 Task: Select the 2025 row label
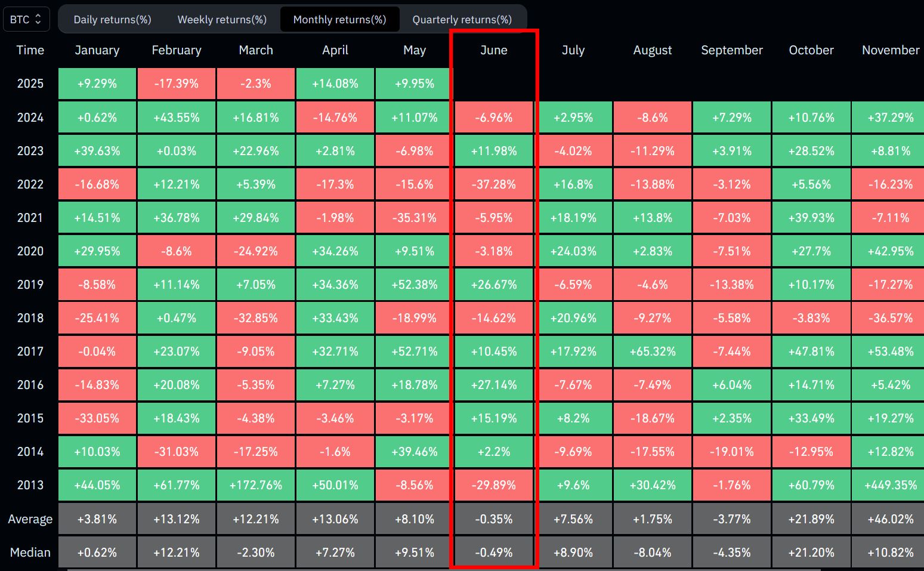(30, 84)
